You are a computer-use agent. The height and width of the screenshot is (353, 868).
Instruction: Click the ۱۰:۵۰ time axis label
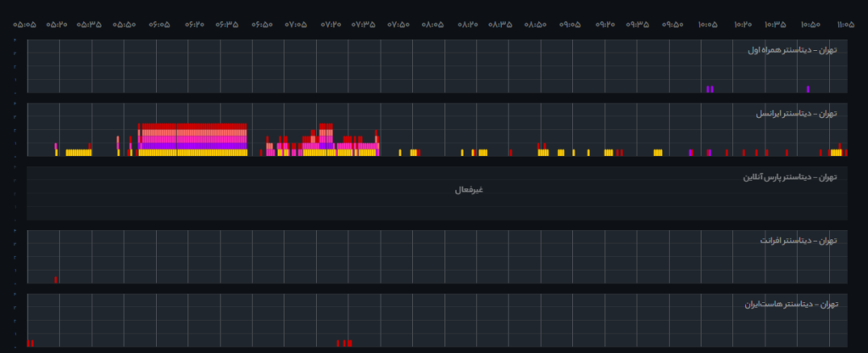[x=810, y=25]
